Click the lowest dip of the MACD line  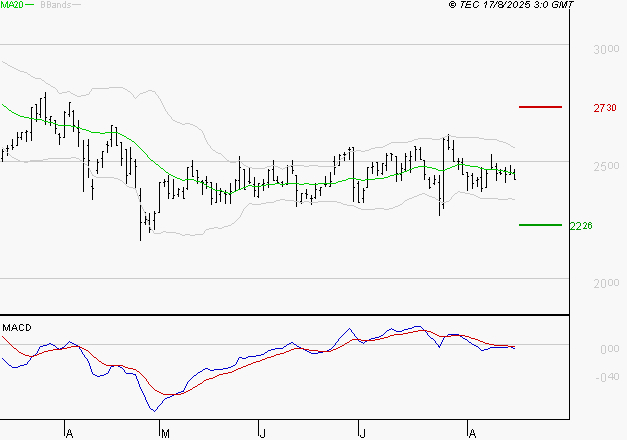(x=154, y=410)
